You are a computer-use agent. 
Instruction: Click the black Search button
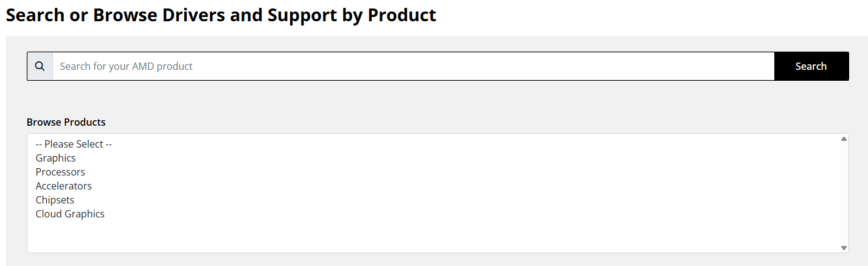[811, 66]
